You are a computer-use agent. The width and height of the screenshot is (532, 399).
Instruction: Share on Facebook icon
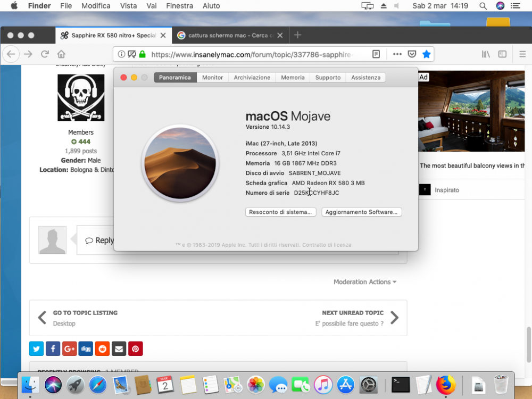[53, 349]
